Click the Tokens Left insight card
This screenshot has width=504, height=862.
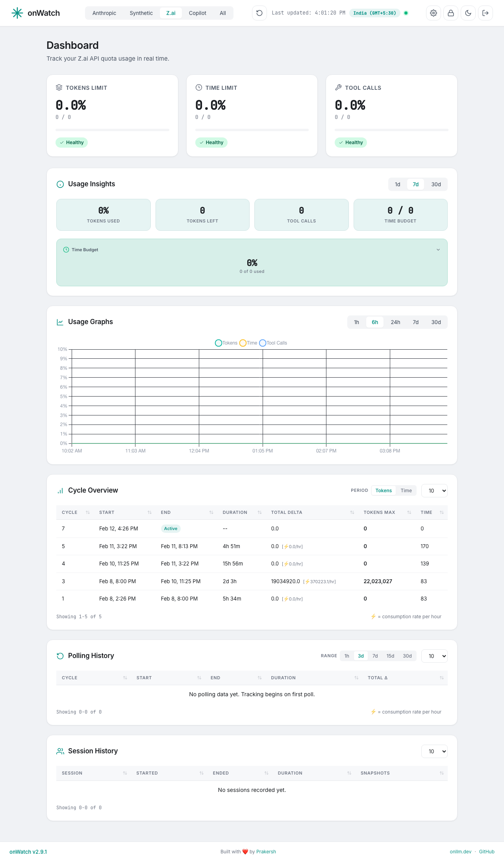pyautogui.click(x=202, y=215)
